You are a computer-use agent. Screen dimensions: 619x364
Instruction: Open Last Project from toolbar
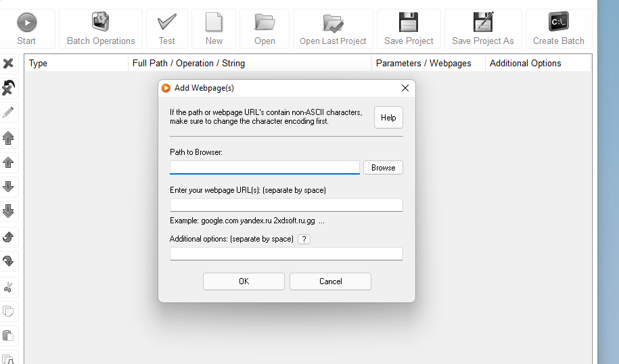(x=333, y=23)
